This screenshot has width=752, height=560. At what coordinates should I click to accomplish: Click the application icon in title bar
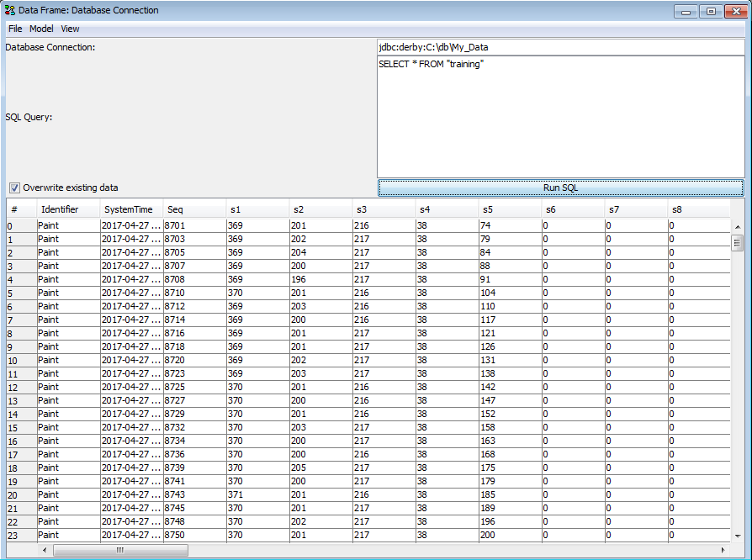[10, 10]
